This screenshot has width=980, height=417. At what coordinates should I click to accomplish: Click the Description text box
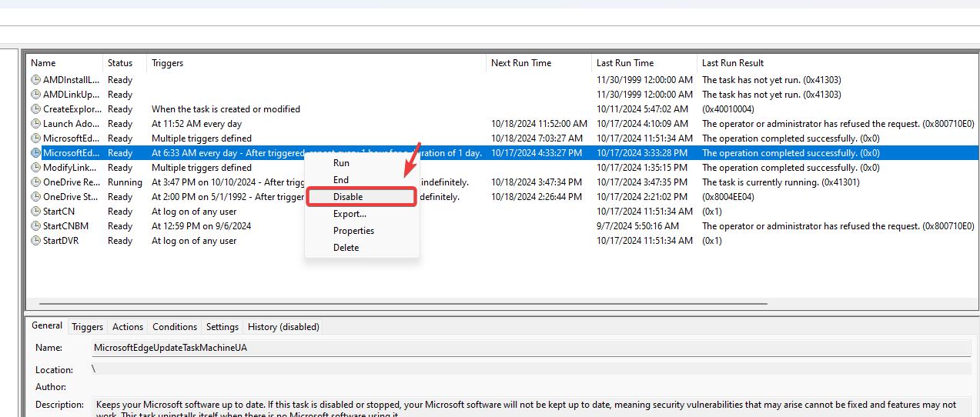tap(531, 408)
